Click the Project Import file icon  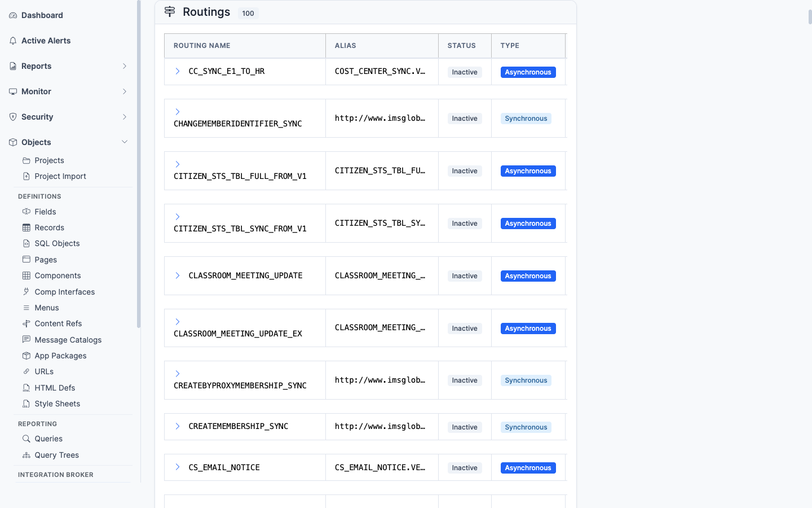pos(27,176)
